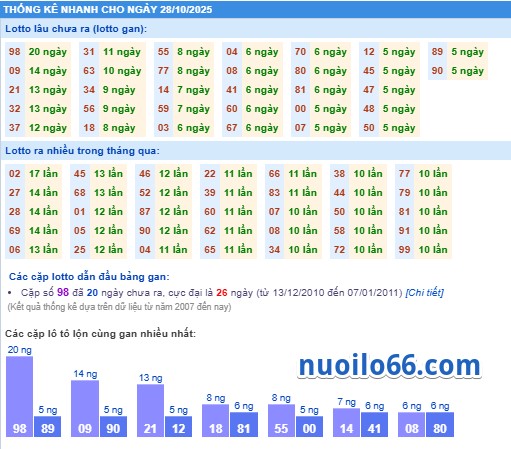The height and width of the screenshot is (449, 511).
Task: Click "12 ngày" beside number 37
Action: tap(48, 128)
